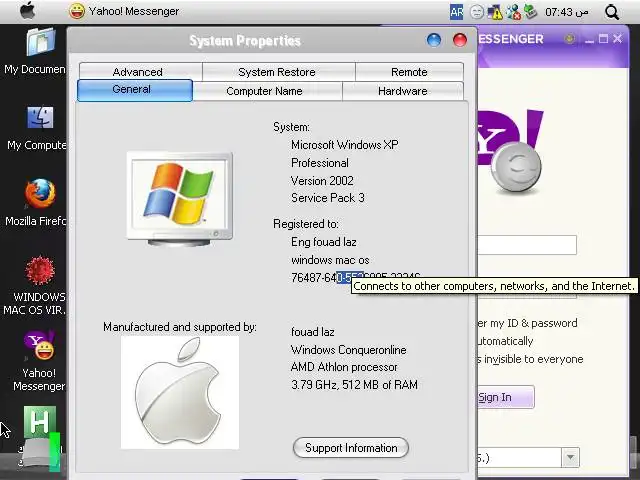Switch to the Hardware tab
The image size is (640, 480).
tap(402, 91)
